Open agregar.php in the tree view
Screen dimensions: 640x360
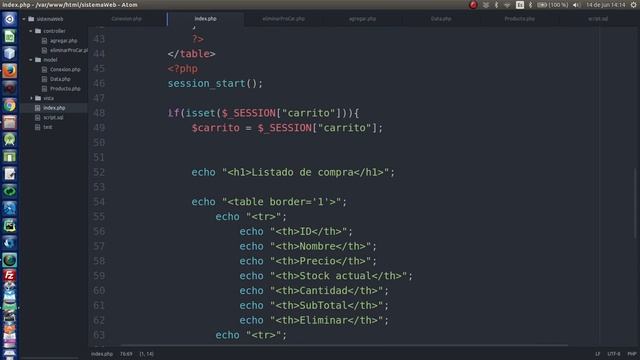[x=64, y=41]
